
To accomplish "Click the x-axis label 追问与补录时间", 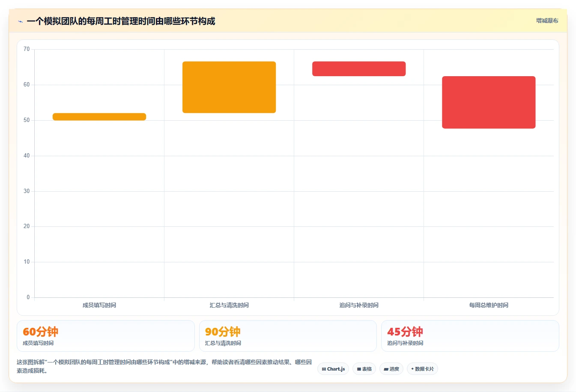I will click(359, 305).
